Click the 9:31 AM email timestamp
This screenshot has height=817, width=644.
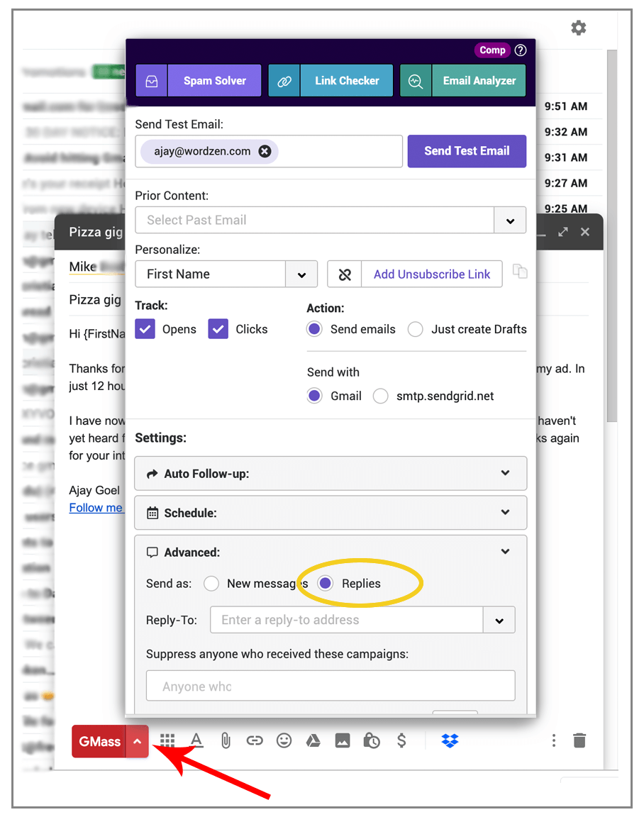566,157
